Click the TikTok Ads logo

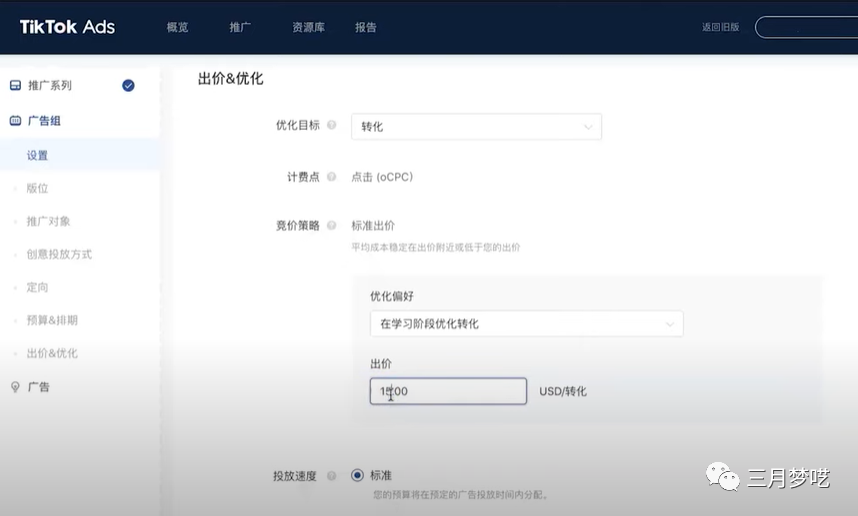coord(67,27)
